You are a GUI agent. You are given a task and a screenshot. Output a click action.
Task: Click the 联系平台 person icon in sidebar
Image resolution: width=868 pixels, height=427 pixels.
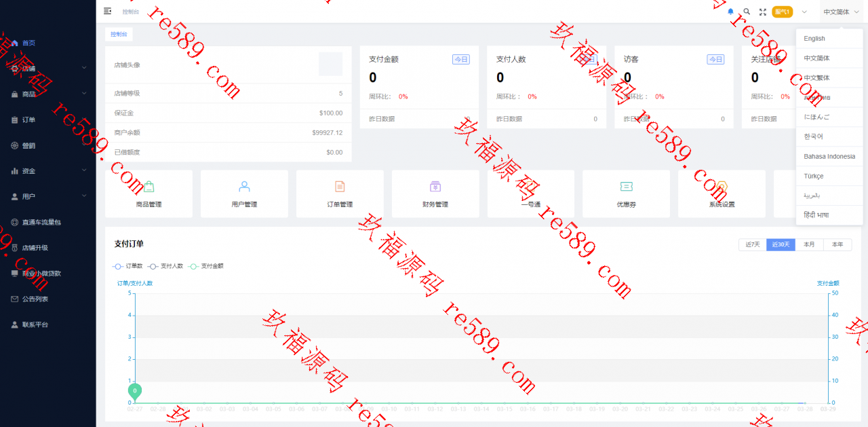(15, 324)
